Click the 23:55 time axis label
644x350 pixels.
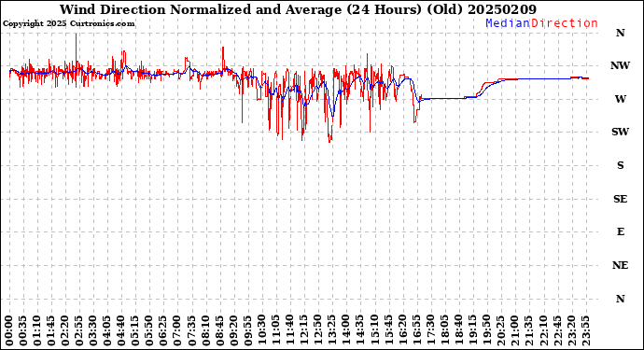pos(585,331)
